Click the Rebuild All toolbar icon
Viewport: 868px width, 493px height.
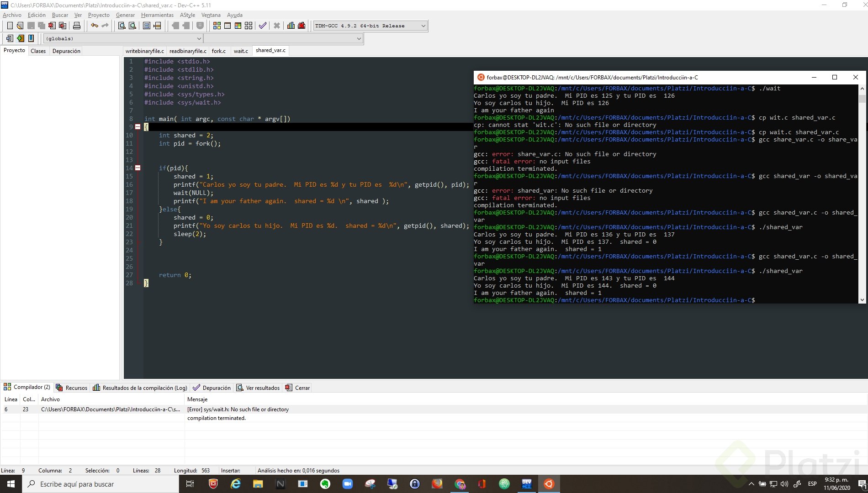tap(249, 26)
